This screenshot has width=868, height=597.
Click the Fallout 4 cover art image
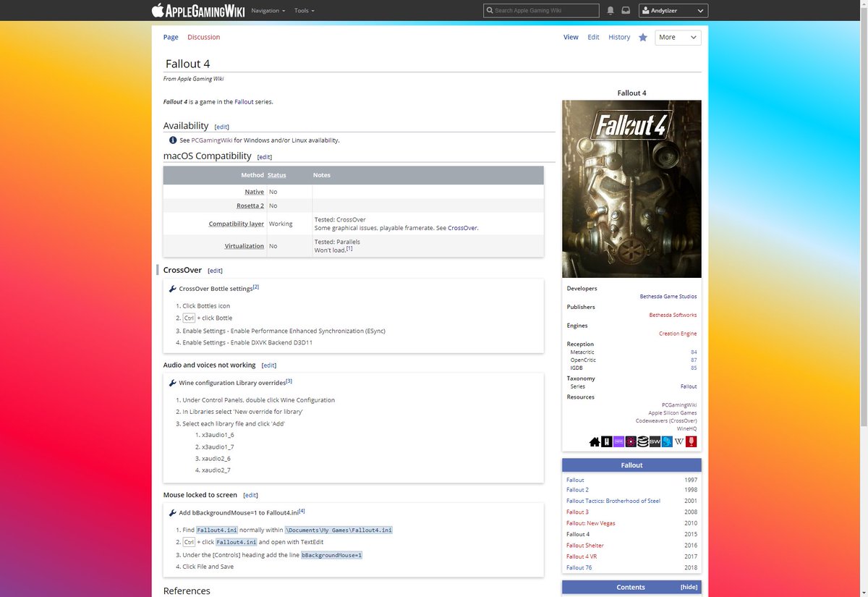click(x=631, y=189)
